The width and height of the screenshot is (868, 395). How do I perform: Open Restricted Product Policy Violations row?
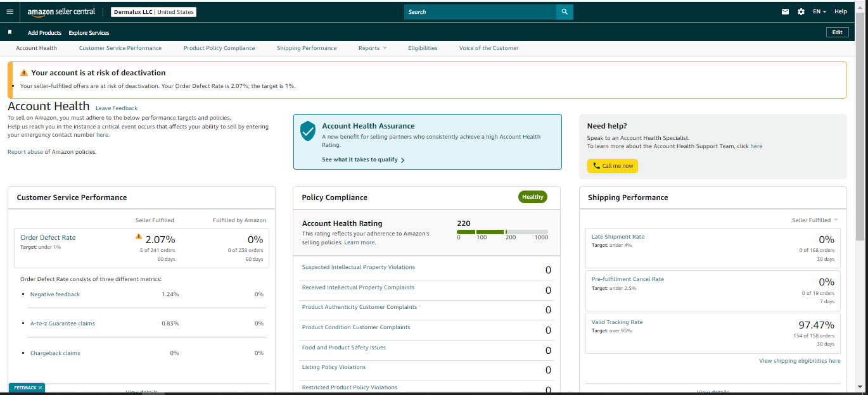click(426, 388)
